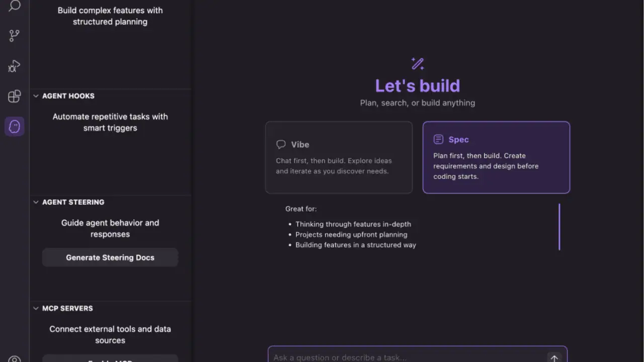Click the send arrow icon in chat box

coord(554,358)
